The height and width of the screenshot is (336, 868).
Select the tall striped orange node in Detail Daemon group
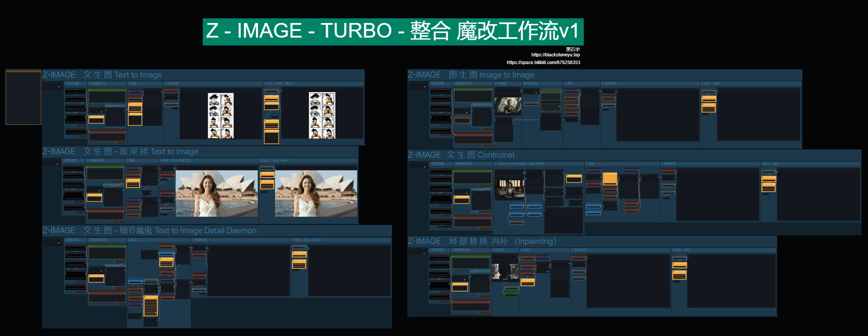[151, 306]
